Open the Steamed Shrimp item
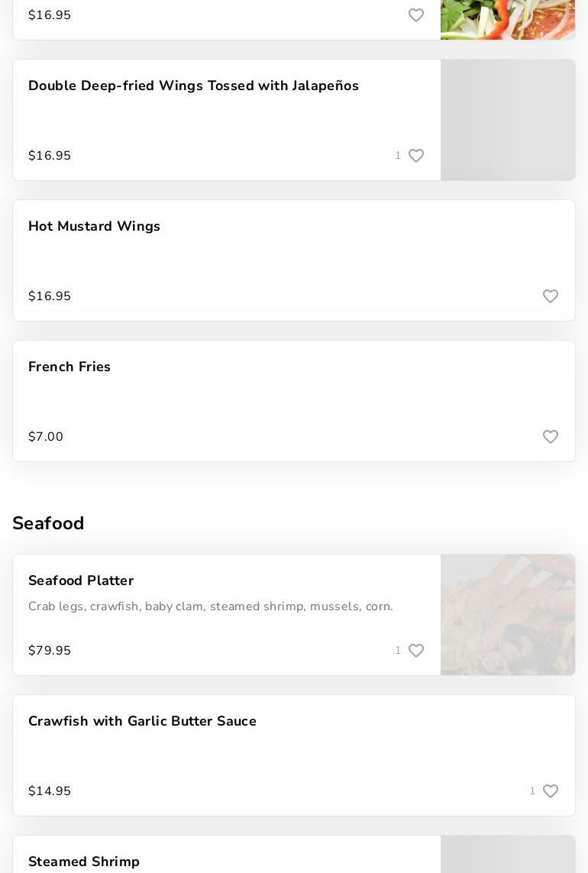This screenshot has width=588, height=873. [84, 862]
